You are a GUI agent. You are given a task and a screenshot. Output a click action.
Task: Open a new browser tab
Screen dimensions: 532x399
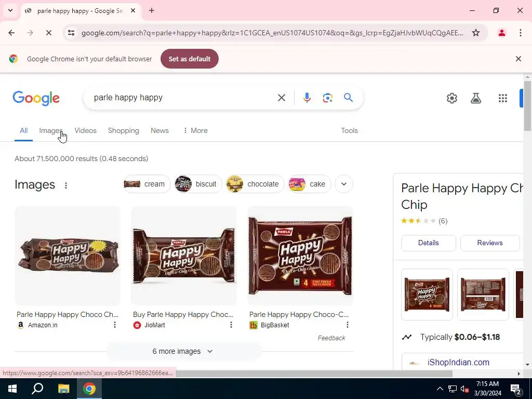tap(152, 10)
